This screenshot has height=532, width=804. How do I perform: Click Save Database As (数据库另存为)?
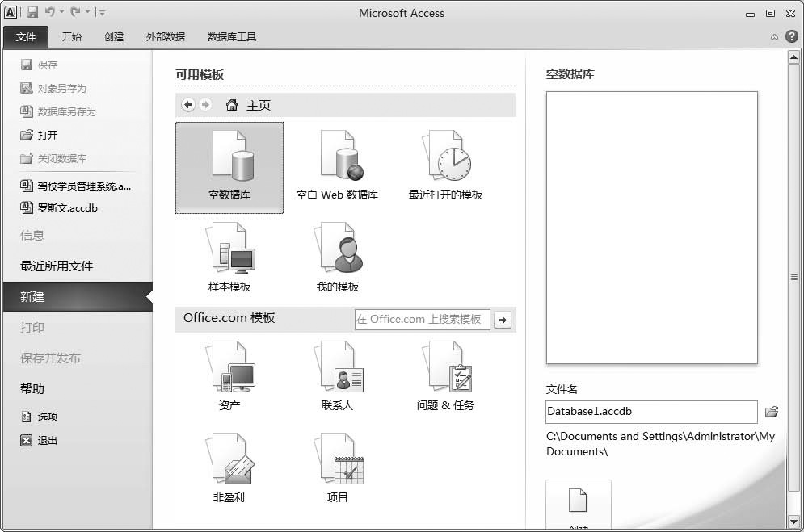point(58,111)
